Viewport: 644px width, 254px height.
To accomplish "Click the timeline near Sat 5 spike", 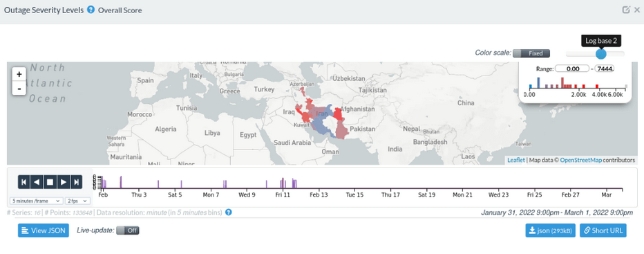I will point(181,184).
